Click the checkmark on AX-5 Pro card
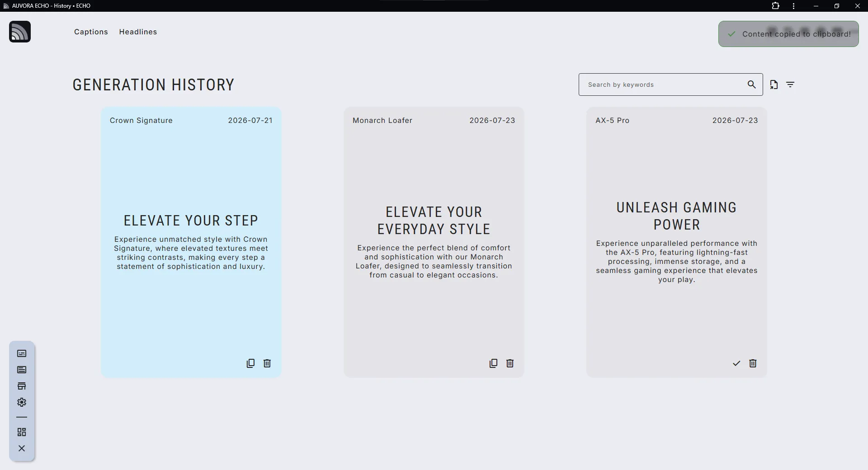The height and width of the screenshot is (470, 868). point(736,363)
